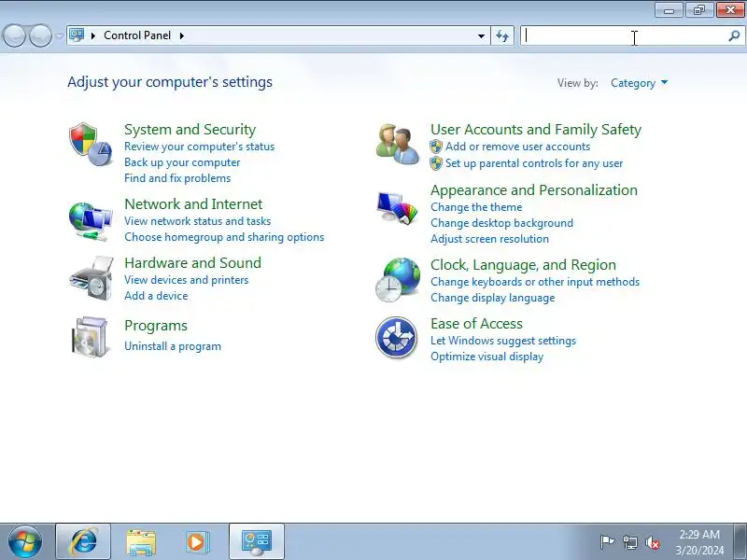Open the Appearance and Personalization monitor icon

pyautogui.click(x=398, y=207)
